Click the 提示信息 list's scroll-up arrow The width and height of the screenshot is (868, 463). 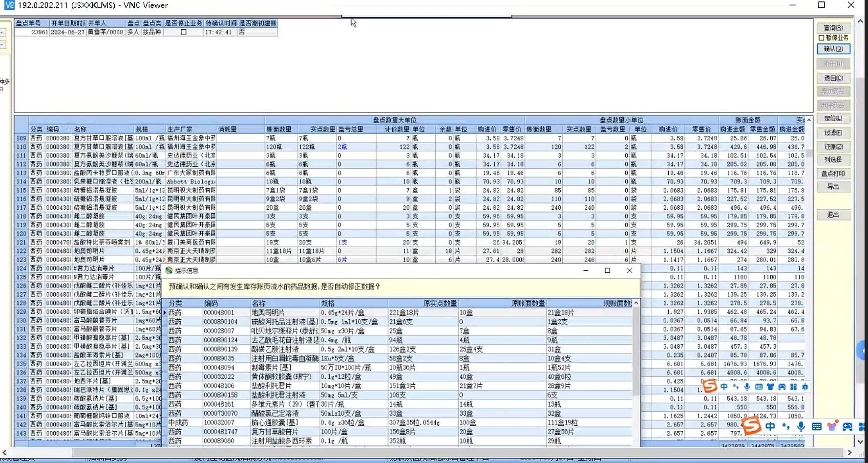(636, 303)
